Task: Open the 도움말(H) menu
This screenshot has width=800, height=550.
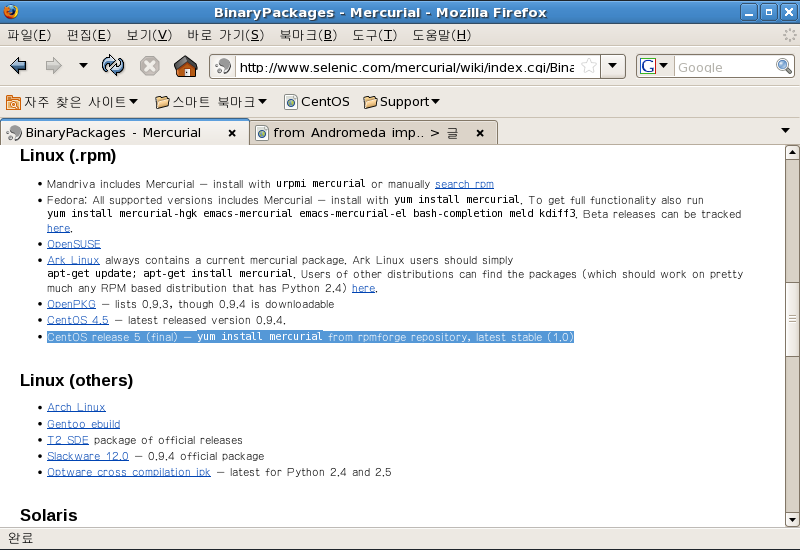Action: click(x=441, y=35)
